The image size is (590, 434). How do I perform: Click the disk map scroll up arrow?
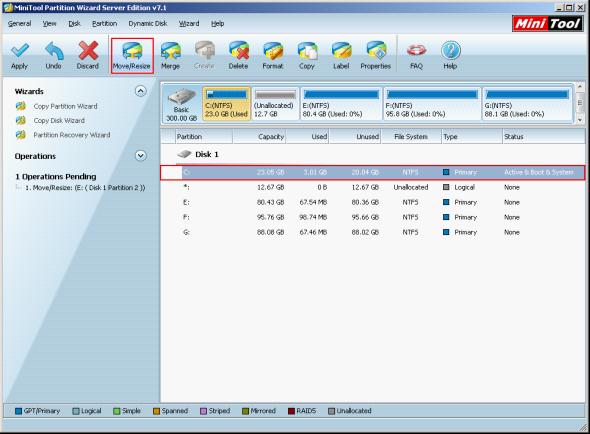point(579,87)
